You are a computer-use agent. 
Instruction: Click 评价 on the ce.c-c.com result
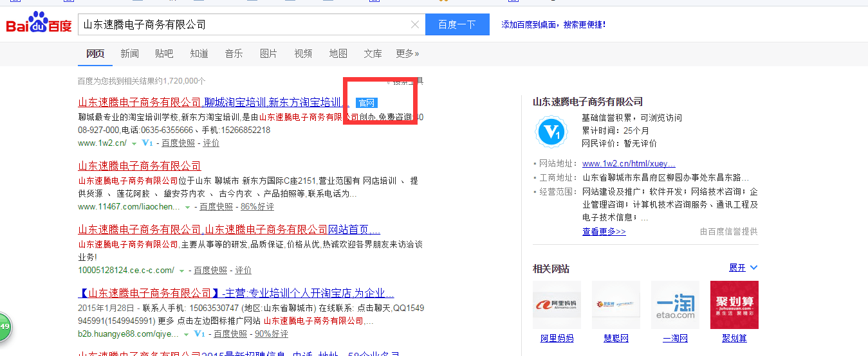pyautogui.click(x=243, y=271)
